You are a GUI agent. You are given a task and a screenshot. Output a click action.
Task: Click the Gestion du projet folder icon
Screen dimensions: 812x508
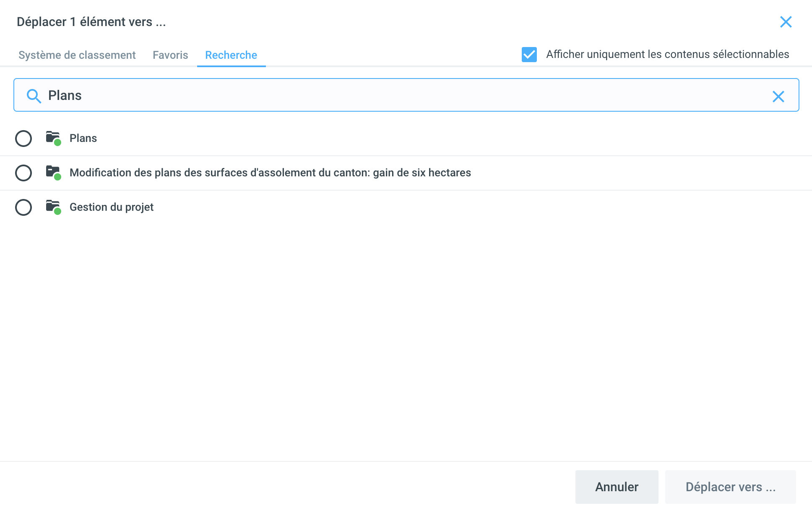[53, 207]
